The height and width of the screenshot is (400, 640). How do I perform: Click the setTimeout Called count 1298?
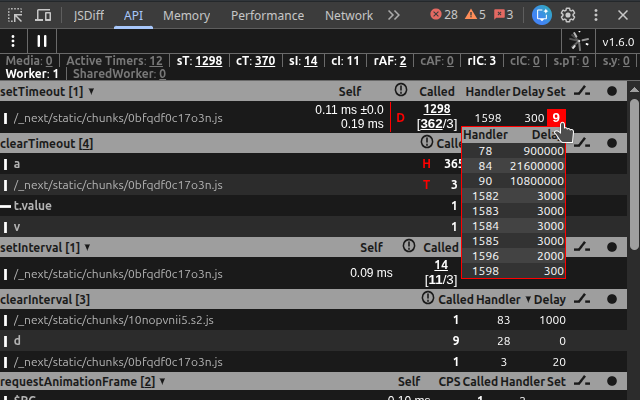437,109
